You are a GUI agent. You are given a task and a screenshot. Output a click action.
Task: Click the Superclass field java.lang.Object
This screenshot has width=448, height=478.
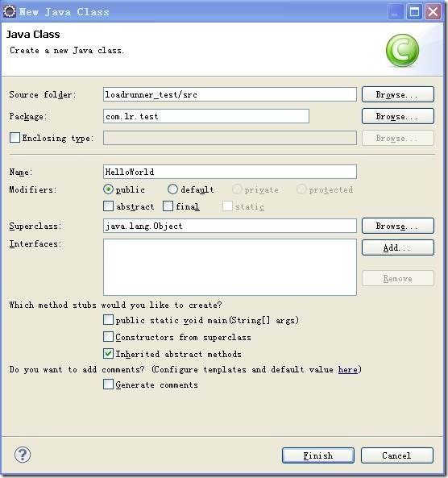230,226
